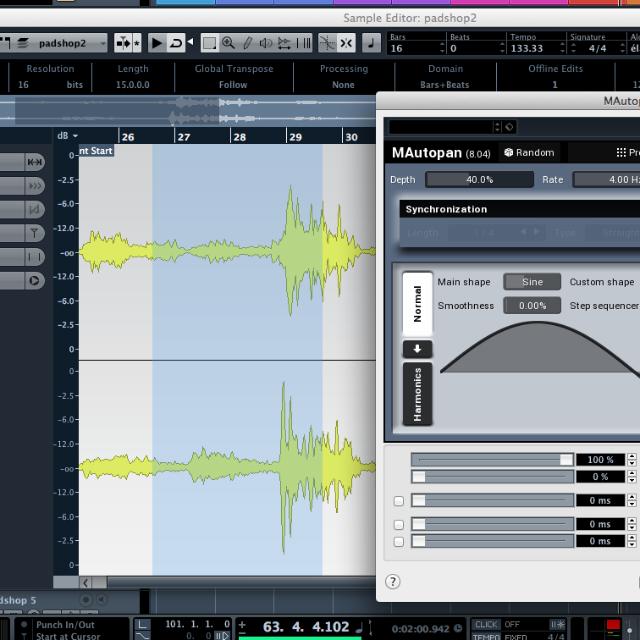Select the draw pencil tool
Viewport: 640px width, 640px height.
click(x=246, y=43)
